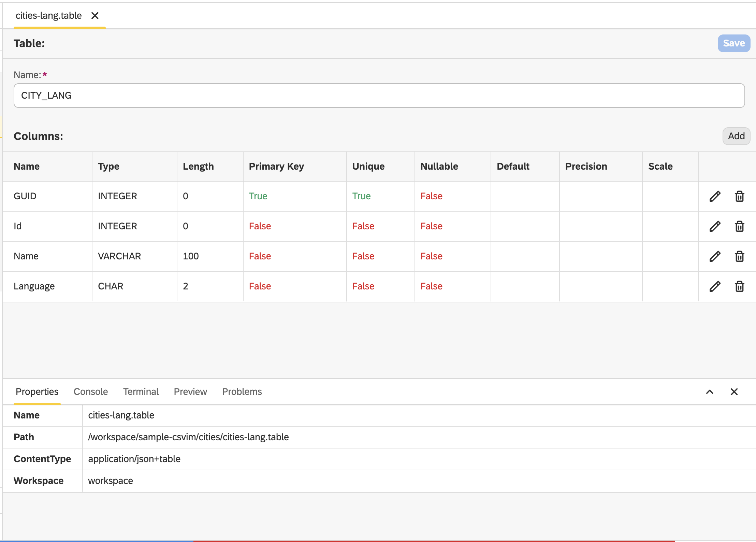Image resolution: width=756 pixels, height=542 pixels.
Task: Delete the Name column row with trash icon
Action: [739, 256]
